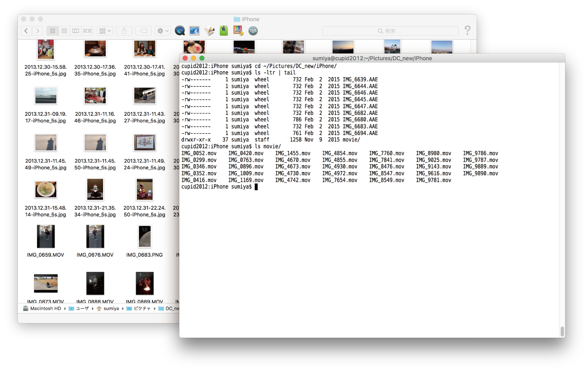This screenshot has width=588, height=371.
Task: Switch Finder to column view
Action: [76, 31]
